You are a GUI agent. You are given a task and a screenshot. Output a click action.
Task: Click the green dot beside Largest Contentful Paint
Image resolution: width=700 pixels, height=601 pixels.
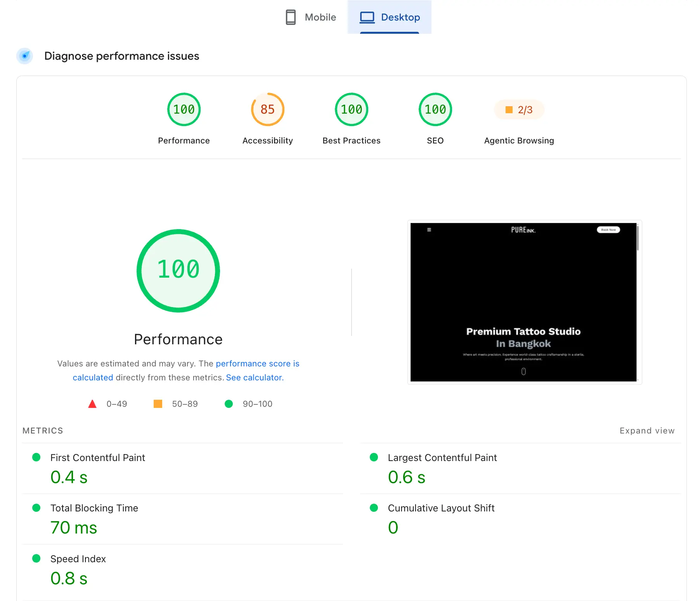click(x=374, y=457)
